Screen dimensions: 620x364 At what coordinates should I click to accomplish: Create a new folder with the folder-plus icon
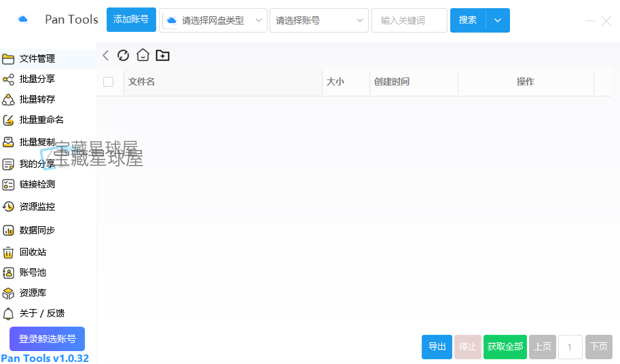[x=162, y=55]
